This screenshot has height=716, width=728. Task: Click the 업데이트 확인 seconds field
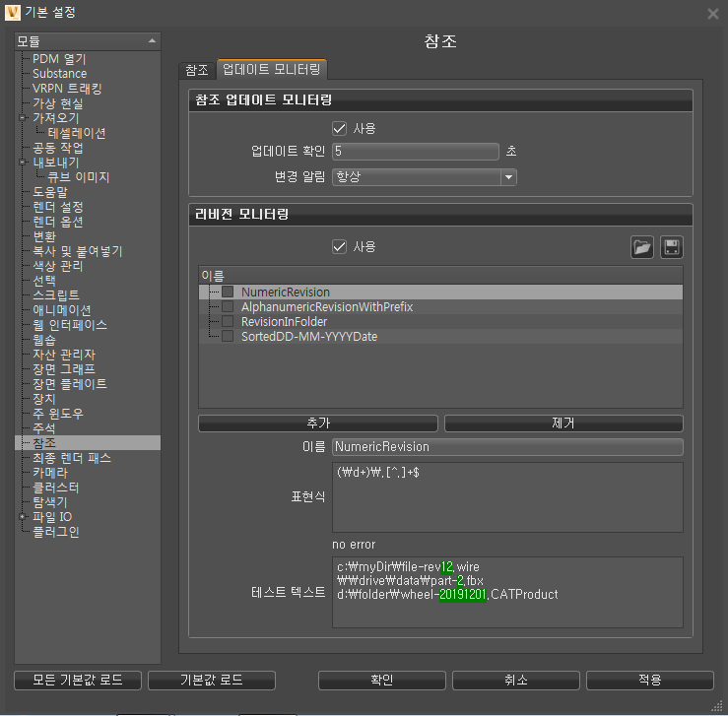coord(416,152)
